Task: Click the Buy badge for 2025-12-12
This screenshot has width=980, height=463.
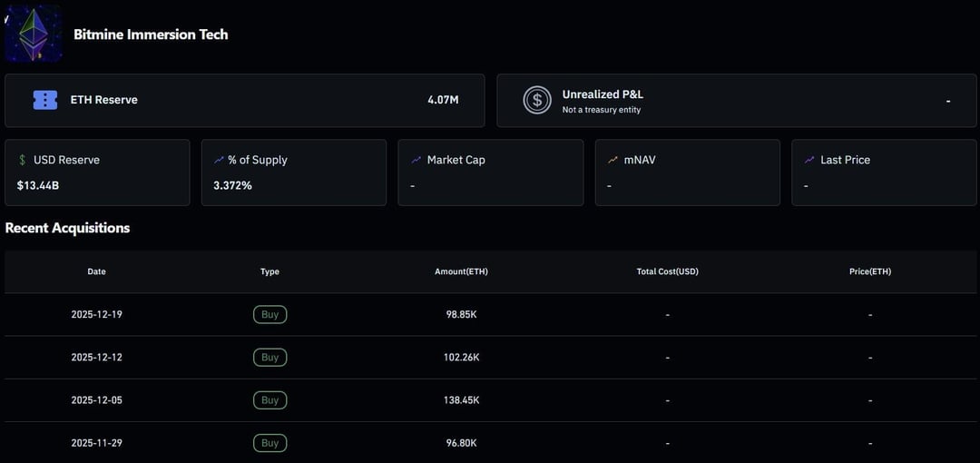Action: click(269, 357)
